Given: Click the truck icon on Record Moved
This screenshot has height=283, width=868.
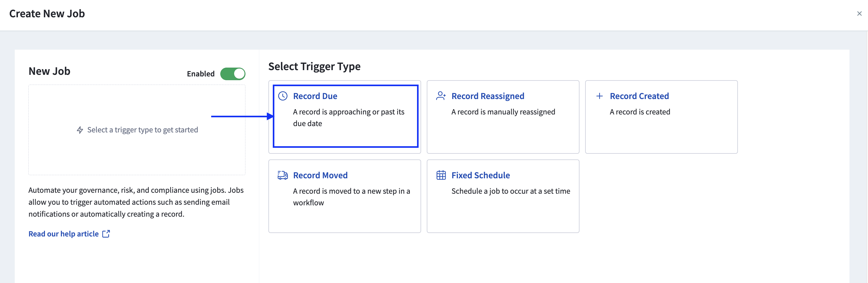Looking at the screenshot, I should tap(283, 175).
